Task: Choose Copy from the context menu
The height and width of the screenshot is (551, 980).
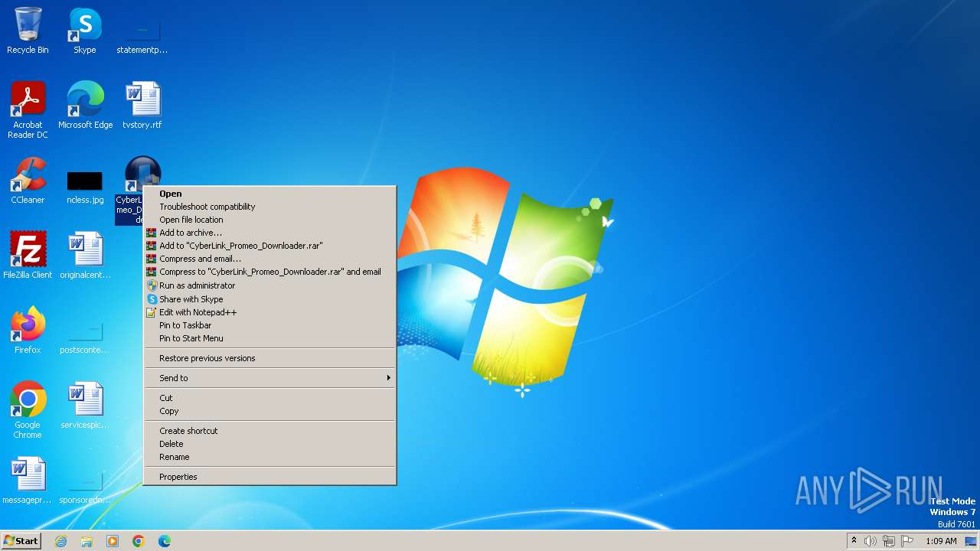Action: click(270, 411)
